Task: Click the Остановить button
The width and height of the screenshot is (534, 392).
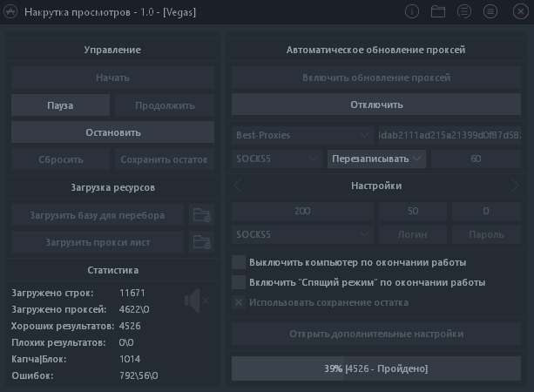Action: pyautogui.click(x=112, y=132)
